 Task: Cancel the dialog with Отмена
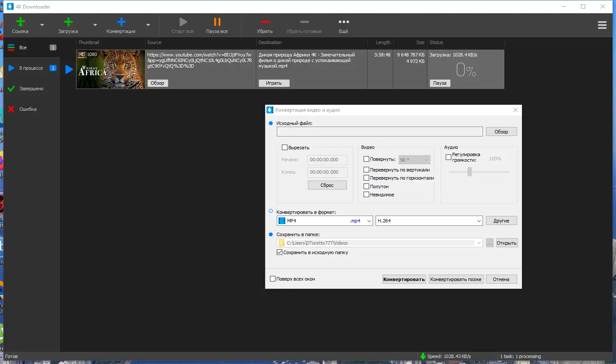[501, 279]
